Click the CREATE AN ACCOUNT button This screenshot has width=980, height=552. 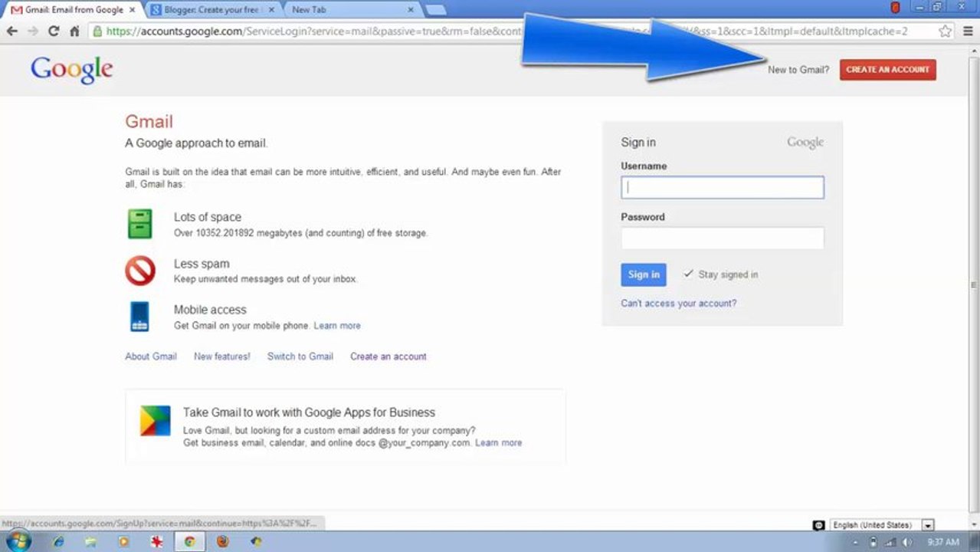[887, 69]
